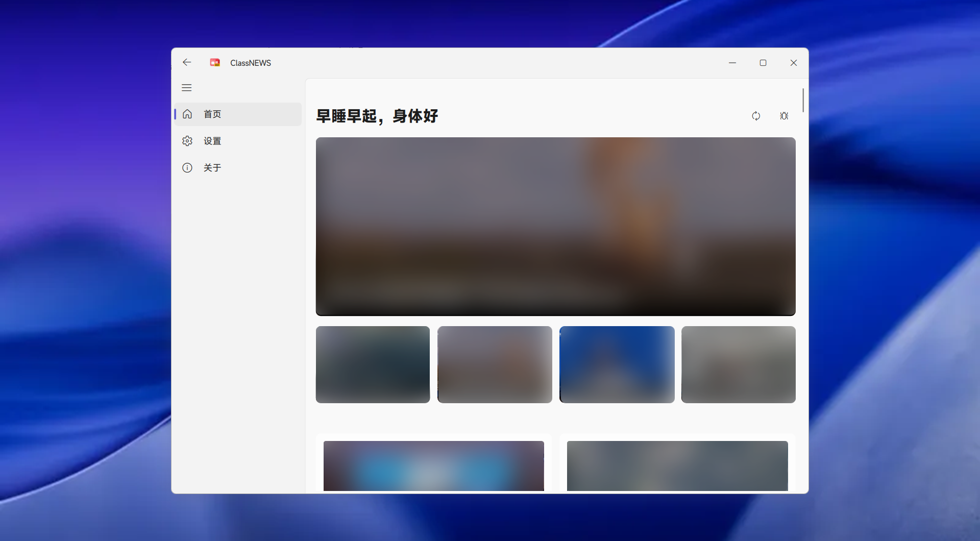Open the large featured news image
980x541 pixels.
coord(555,226)
